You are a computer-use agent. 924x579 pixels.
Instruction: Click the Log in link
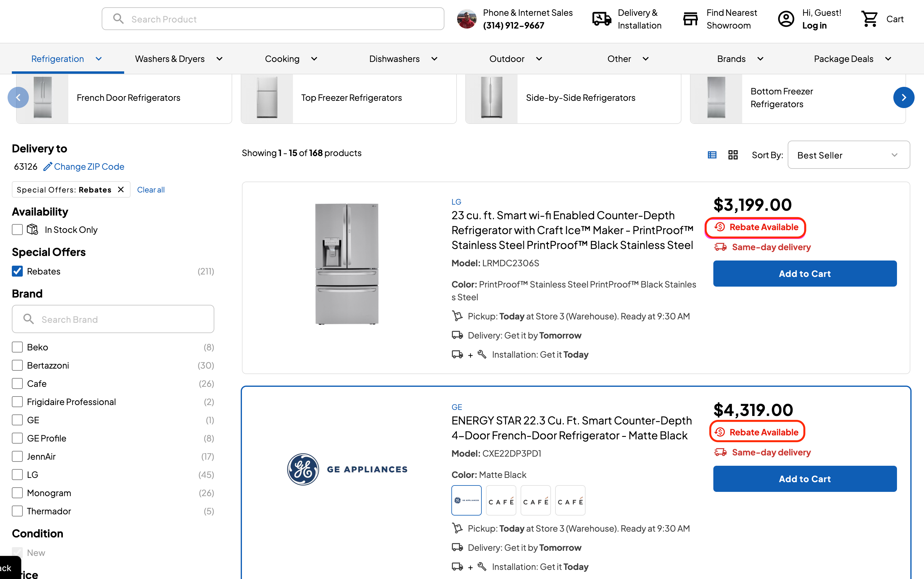(814, 25)
